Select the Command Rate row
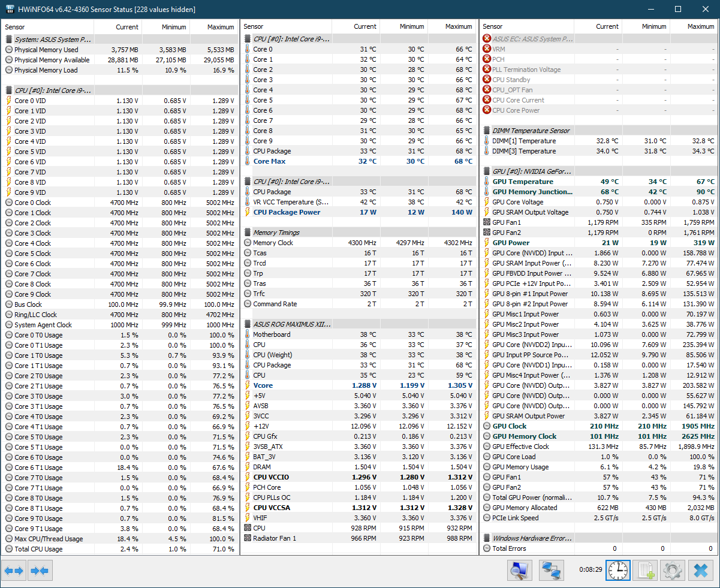The image size is (720, 588). pyautogui.click(x=359, y=304)
